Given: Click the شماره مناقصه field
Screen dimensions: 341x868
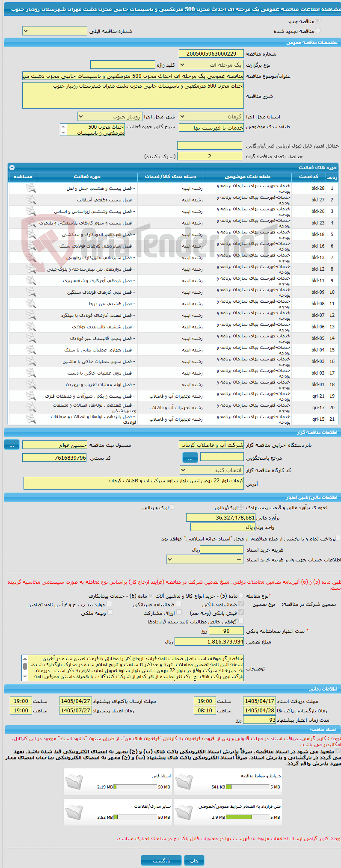Looking at the screenshot, I should 211,54.
